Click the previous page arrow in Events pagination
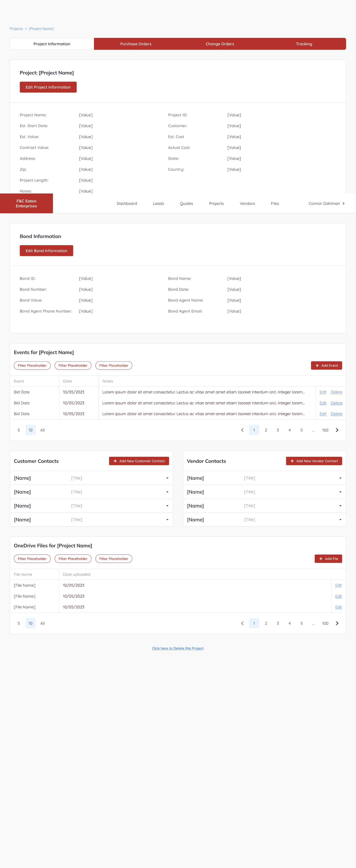This screenshot has width=356, height=868. point(242,430)
